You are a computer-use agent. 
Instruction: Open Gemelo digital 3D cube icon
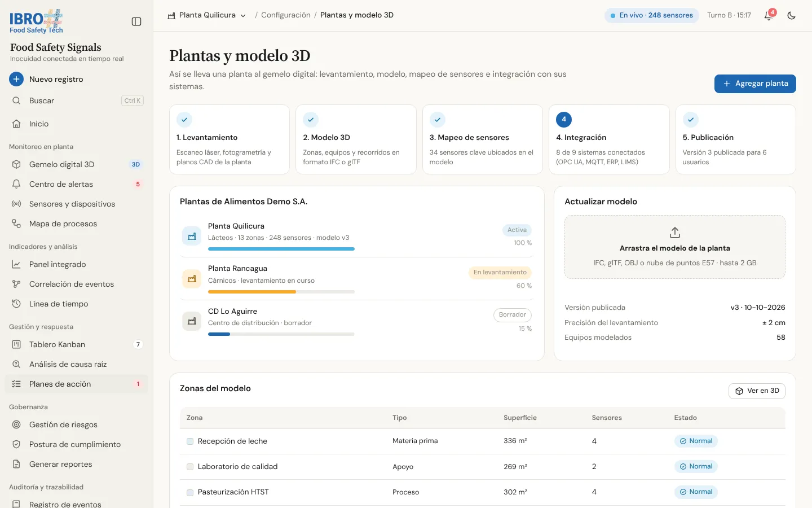tap(16, 164)
